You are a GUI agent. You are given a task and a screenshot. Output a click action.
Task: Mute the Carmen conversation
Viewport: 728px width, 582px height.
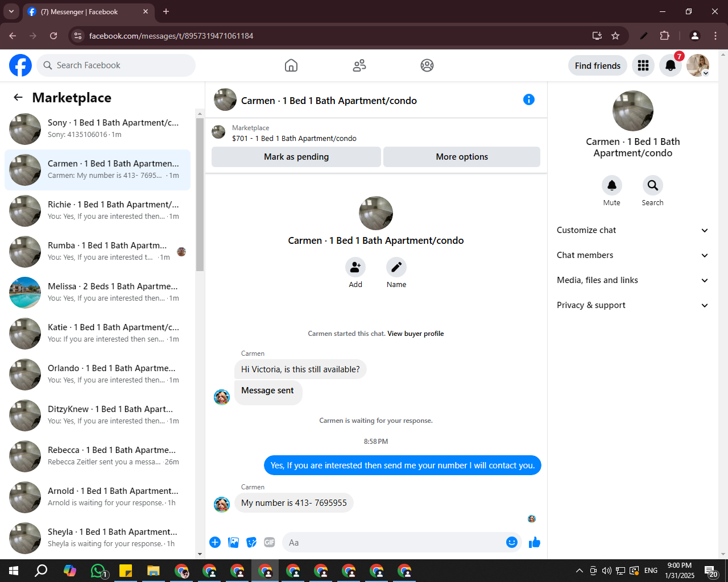coord(612,185)
